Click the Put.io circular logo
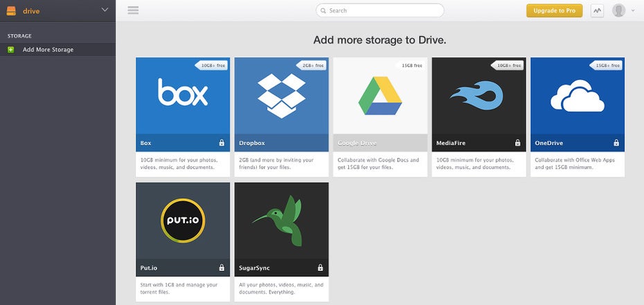Viewport: 644px width, 305px height. coord(183,220)
